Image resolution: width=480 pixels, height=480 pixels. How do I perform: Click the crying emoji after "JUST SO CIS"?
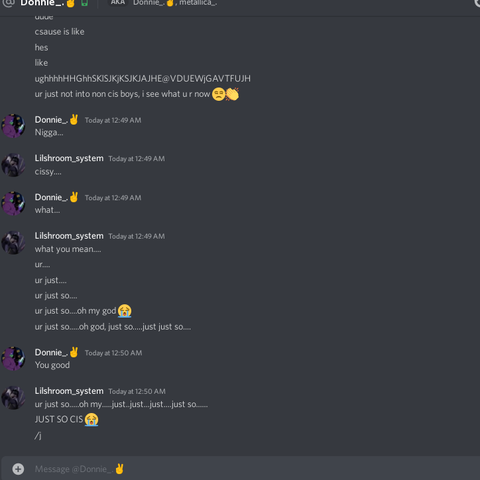pyautogui.click(x=91, y=419)
